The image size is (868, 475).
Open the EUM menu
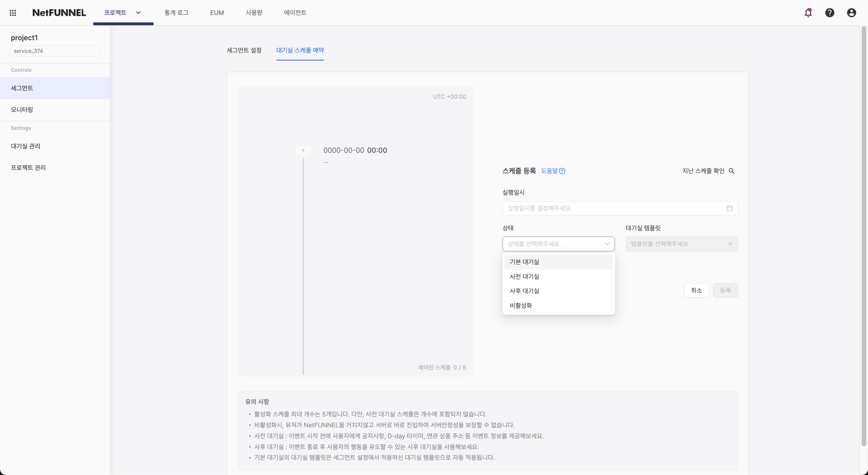pos(216,12)
